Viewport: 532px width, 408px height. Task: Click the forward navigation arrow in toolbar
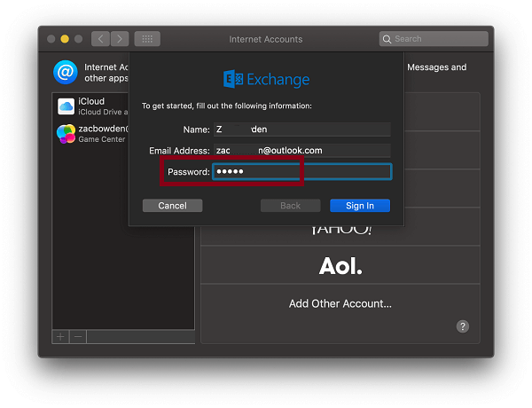(x=120, y=39)
